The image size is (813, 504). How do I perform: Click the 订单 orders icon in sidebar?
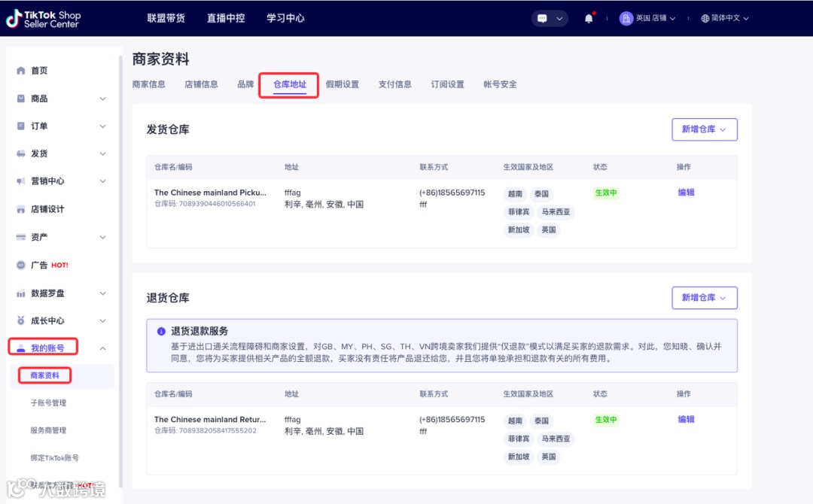coord(21,126)
